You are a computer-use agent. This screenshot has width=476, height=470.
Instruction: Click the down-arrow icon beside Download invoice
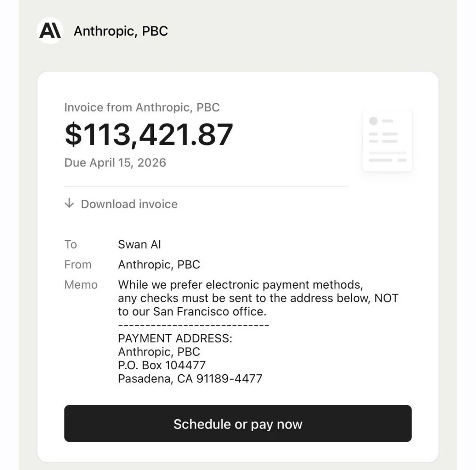click(69, 203)
